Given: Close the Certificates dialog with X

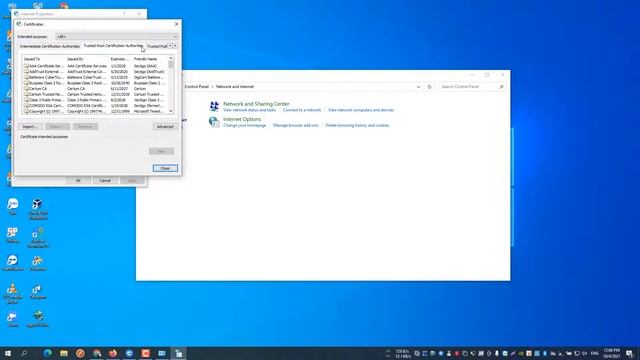Looking at the screenshot, I should tap(176, 24).
